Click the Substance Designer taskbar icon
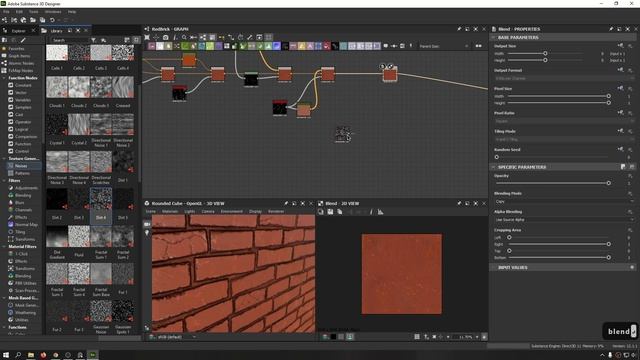 (93, 355)
